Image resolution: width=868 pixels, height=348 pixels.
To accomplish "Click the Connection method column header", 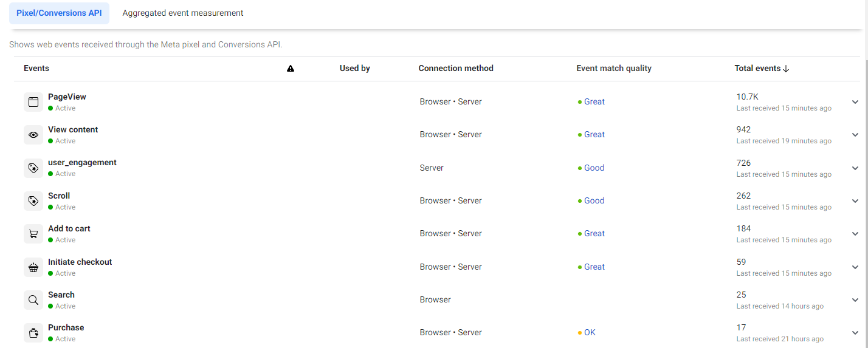I will (x=456, y=68).
